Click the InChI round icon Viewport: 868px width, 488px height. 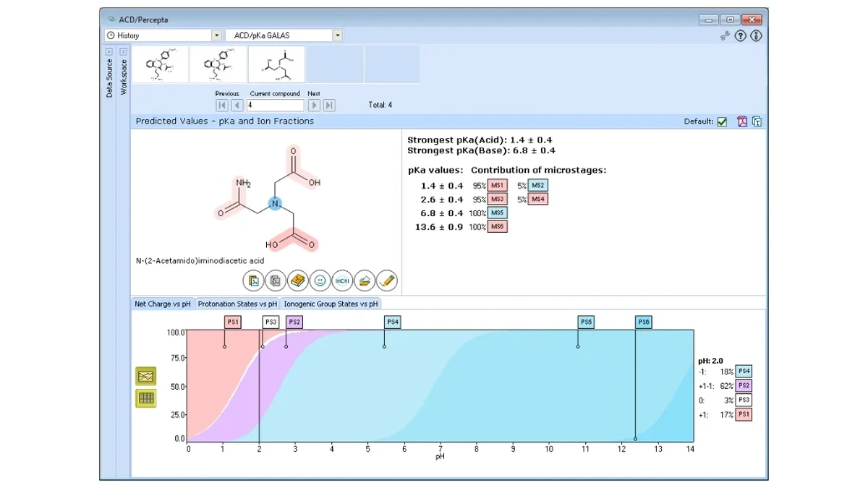pos(342,280)
